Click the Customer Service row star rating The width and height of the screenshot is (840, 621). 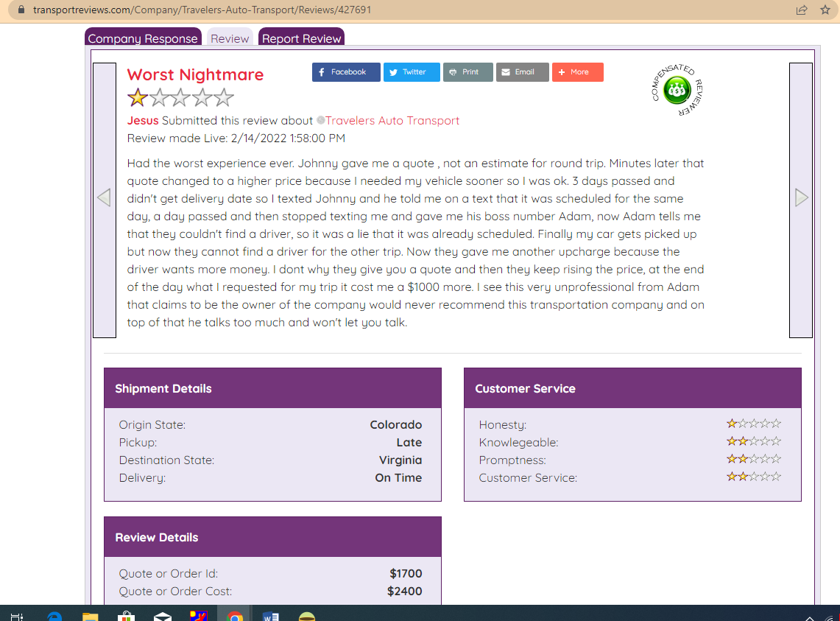[754, 477]
